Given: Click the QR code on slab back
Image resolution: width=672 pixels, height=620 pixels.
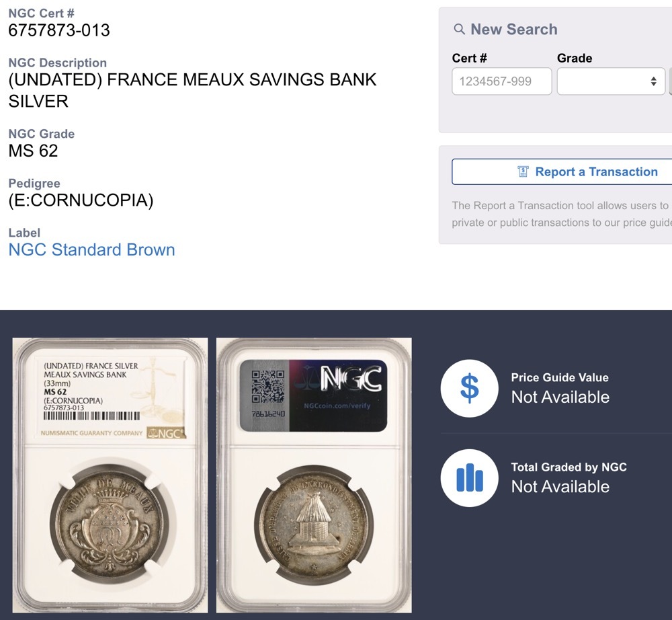Looking at the screenshot, I should pos(268,386).
